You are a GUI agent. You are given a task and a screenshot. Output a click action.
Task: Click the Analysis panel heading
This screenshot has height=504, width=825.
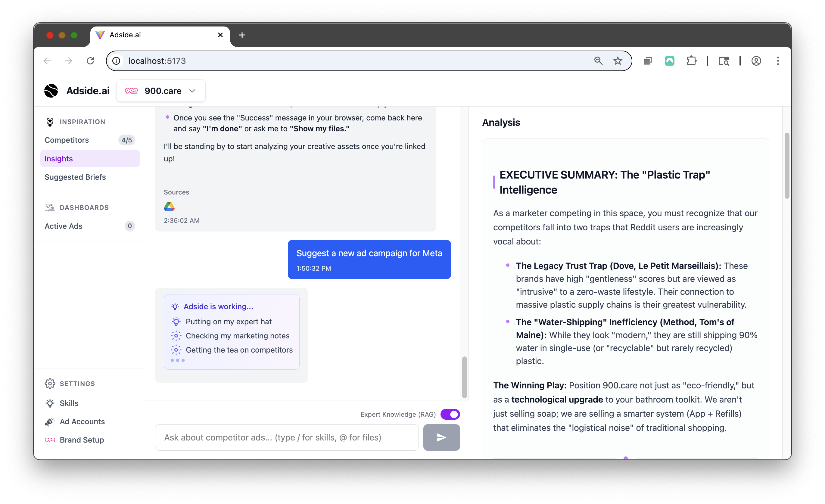(x=501, y=123)
